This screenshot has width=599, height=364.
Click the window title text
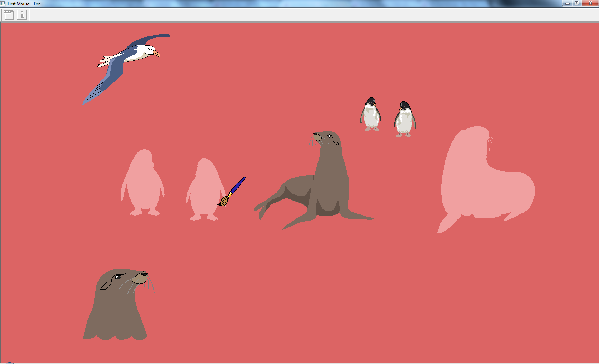[24, 3]
